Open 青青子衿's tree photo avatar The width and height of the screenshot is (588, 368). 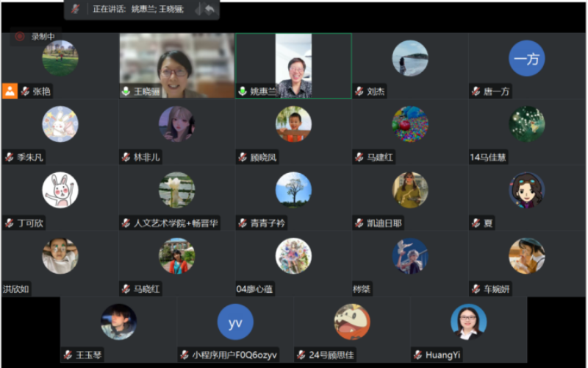point(293,190)
